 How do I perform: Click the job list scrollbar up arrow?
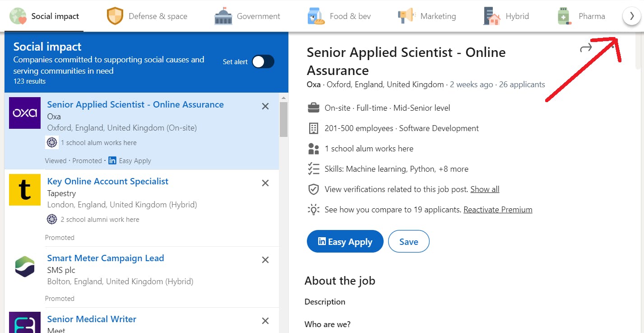(283, 98)
